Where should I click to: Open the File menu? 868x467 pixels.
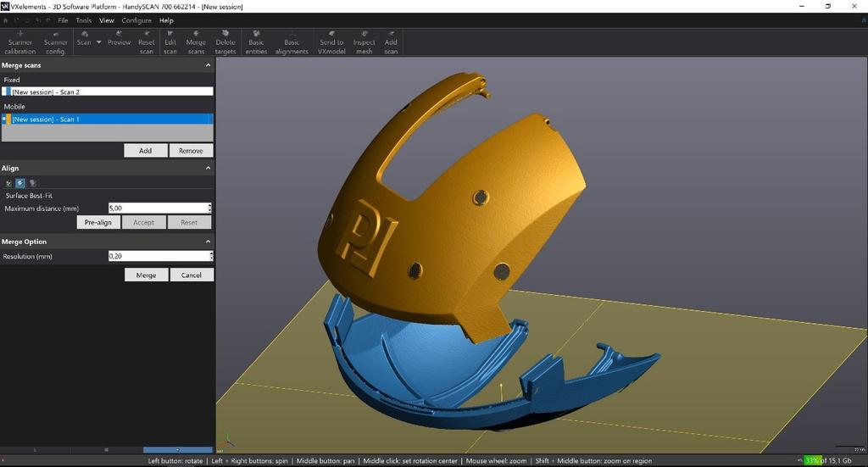point(63,20)
